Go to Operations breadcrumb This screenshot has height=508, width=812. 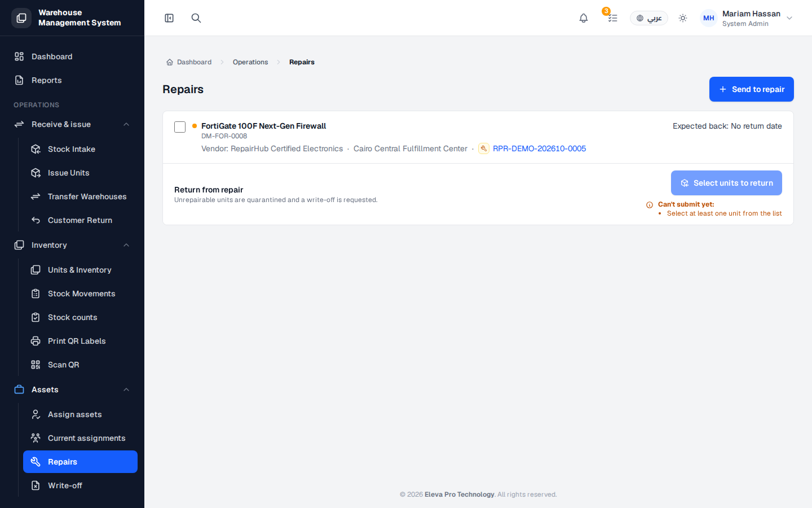click(x=250, y=62)
